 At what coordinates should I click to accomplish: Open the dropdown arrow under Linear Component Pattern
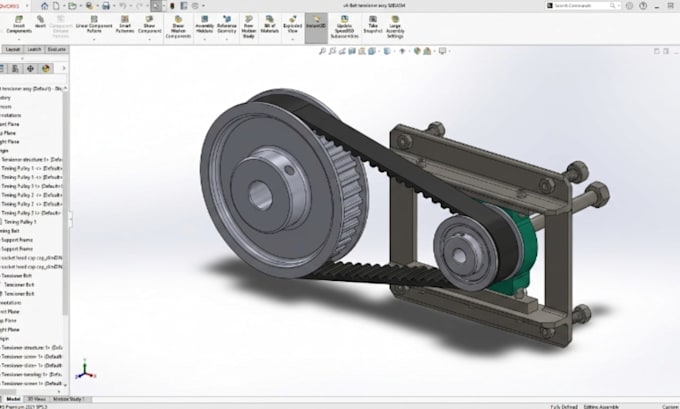pyautogui.click(x=94, y=39)
